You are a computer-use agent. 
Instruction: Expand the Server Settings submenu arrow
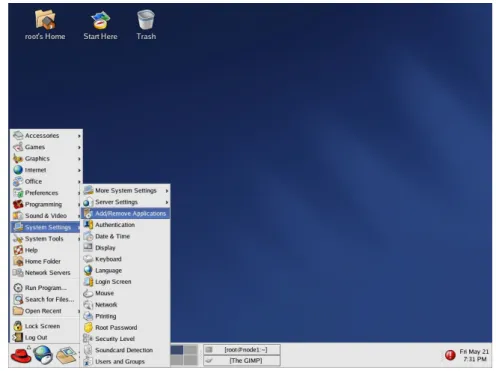(167, 202)
